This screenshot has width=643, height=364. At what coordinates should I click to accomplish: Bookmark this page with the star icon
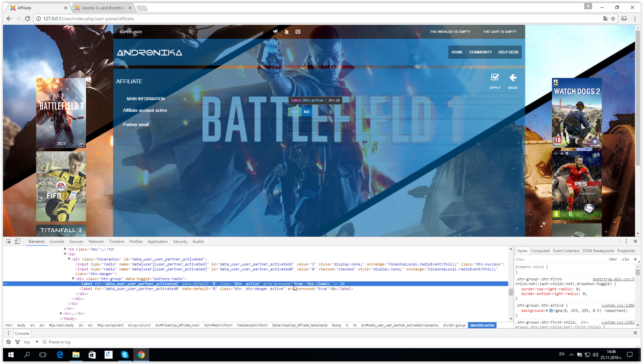click(613, 19)
